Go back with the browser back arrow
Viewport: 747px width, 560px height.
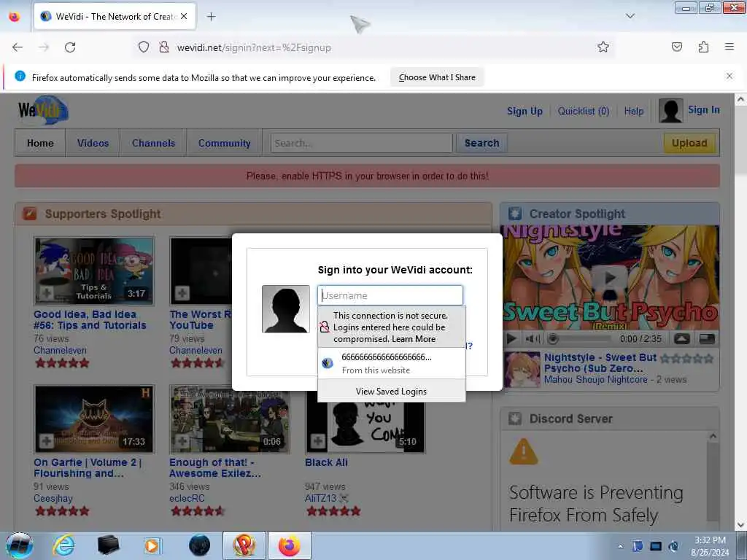click(18, 47)
